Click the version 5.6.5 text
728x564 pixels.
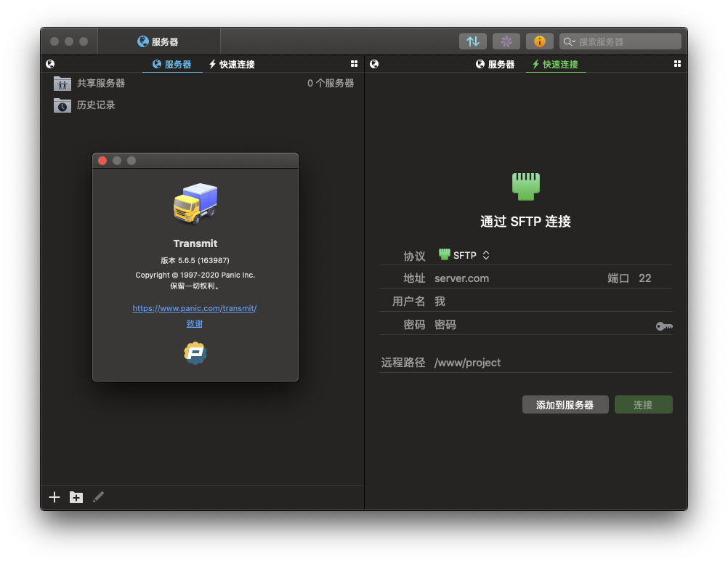coord(195,260)
